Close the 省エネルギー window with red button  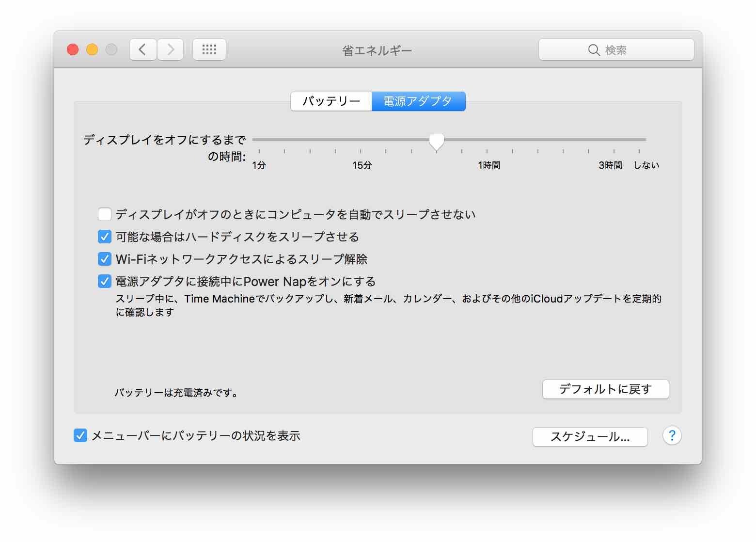coord(73,49)
